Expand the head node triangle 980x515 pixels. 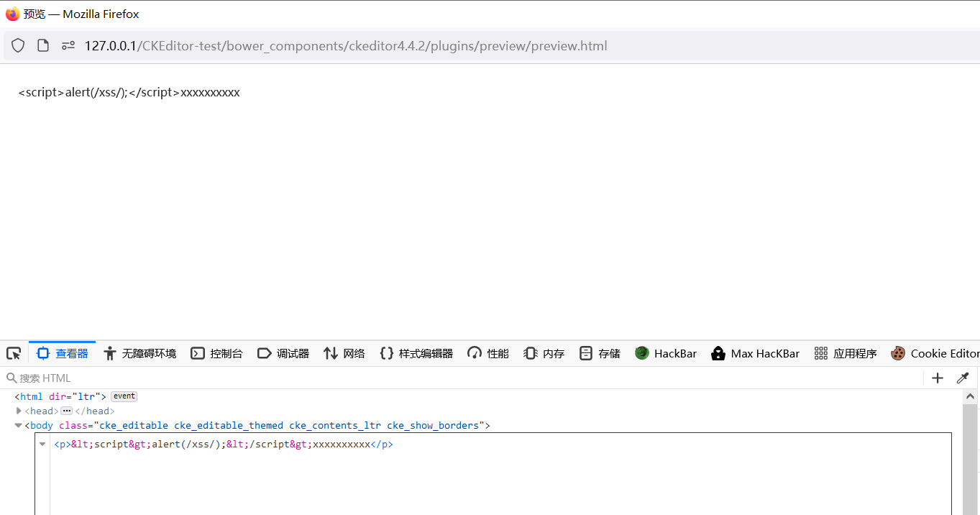(x=19, y=411)
